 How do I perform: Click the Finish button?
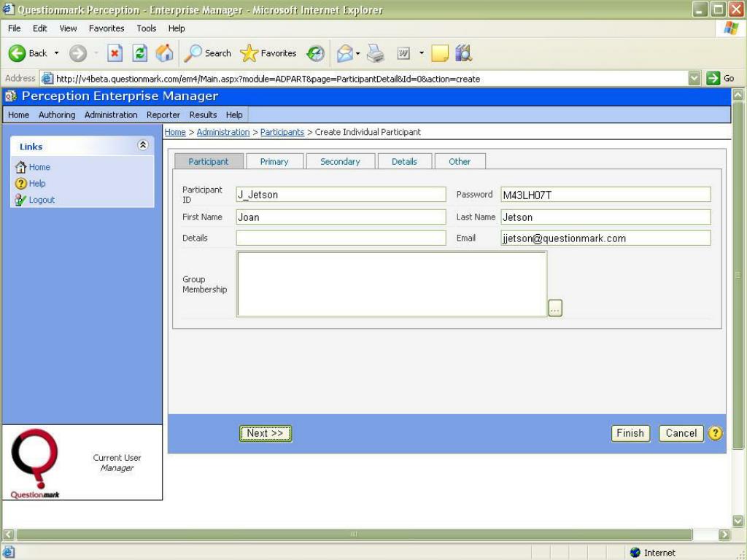pyautogui.click(x=630, y=433)
